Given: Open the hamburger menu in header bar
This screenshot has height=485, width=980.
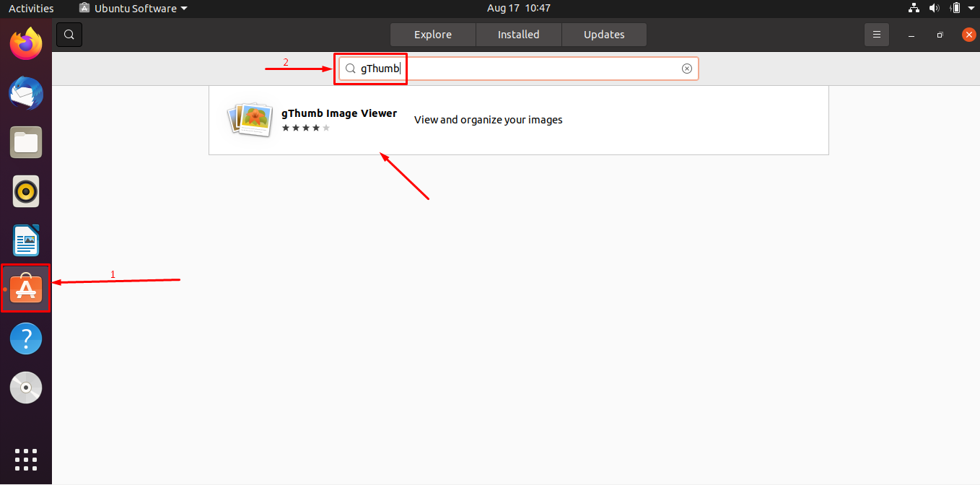Looking at the screenshot, I should click(x=877, y=34).
